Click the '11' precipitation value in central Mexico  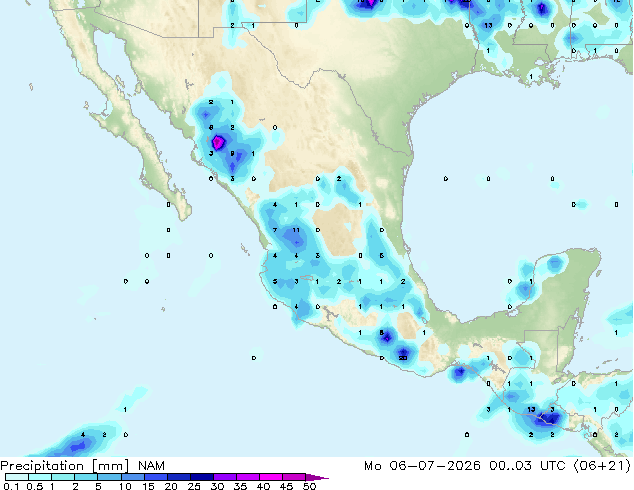pos(296,230)
